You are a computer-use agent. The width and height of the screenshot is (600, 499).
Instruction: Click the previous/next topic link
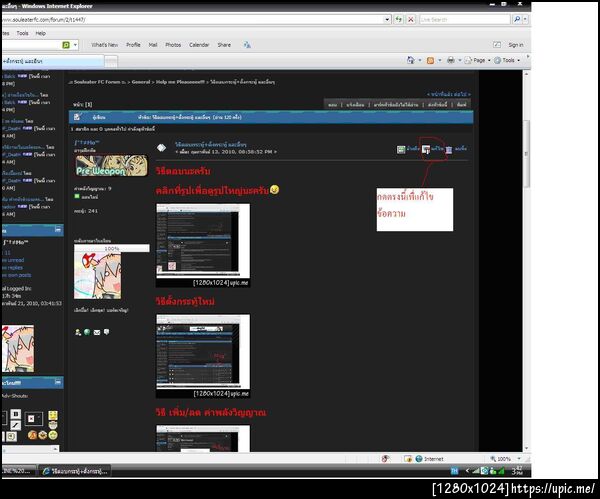coord(448,94)
